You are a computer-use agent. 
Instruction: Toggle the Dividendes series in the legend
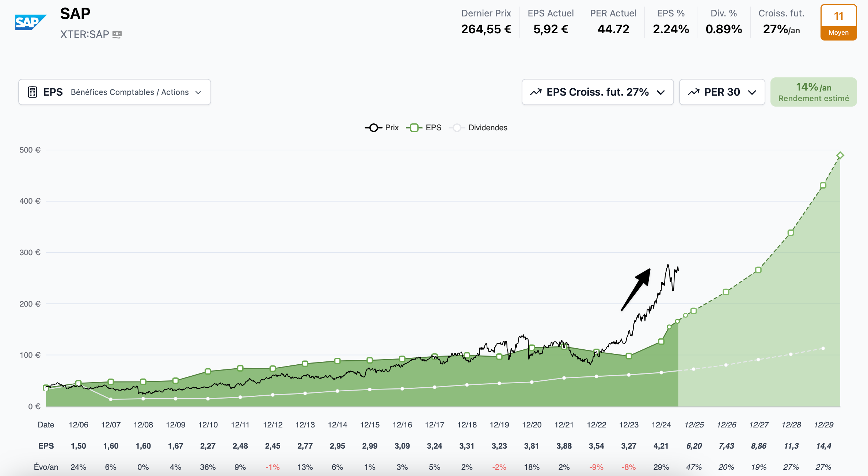479,128
